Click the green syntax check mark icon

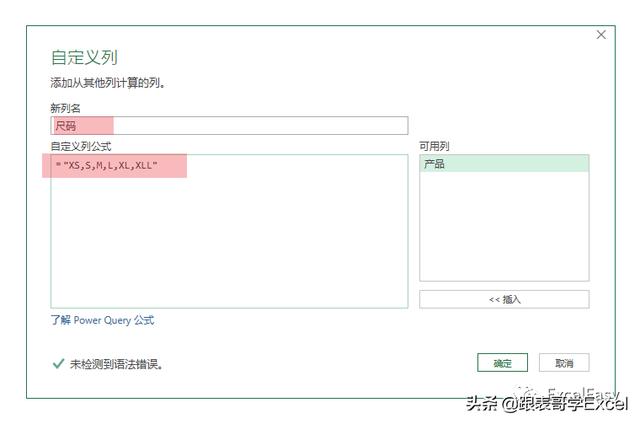(x=58, y=363)
